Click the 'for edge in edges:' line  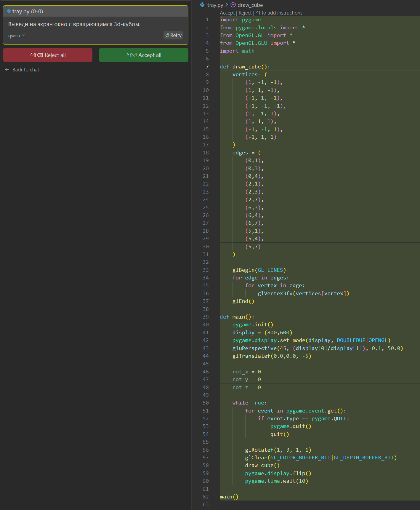261,278
